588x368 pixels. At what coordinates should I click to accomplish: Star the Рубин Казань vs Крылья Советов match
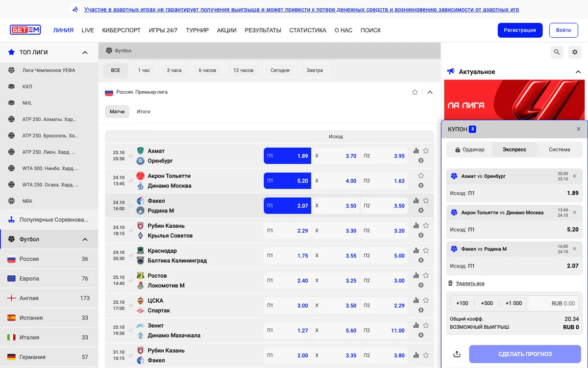pyautogui.click(x=426, y=226)
